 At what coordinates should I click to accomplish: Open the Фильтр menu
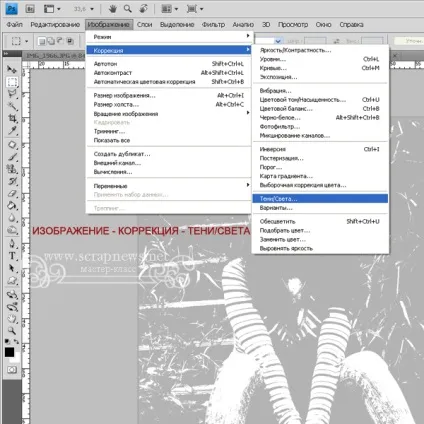click(213, 24)
